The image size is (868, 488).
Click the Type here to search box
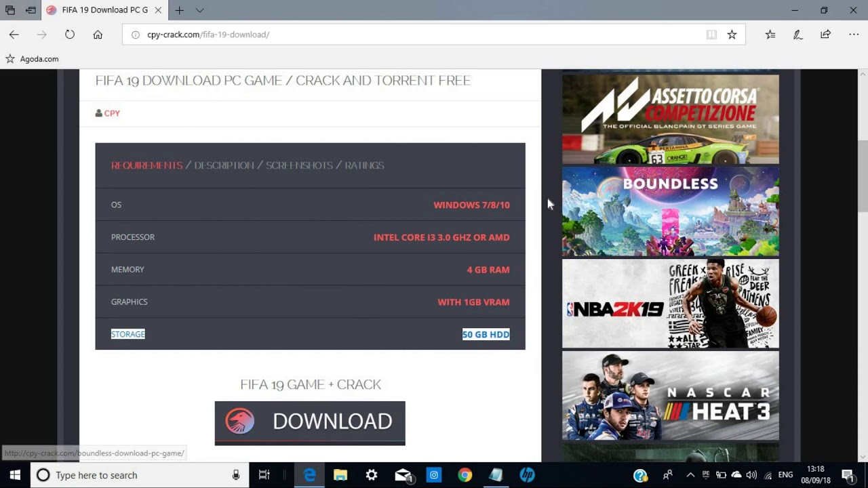click(x=139, y=475)
